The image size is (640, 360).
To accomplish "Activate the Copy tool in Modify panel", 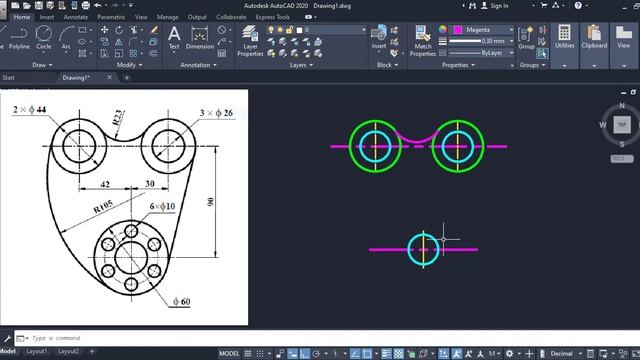I will (104, 42).
